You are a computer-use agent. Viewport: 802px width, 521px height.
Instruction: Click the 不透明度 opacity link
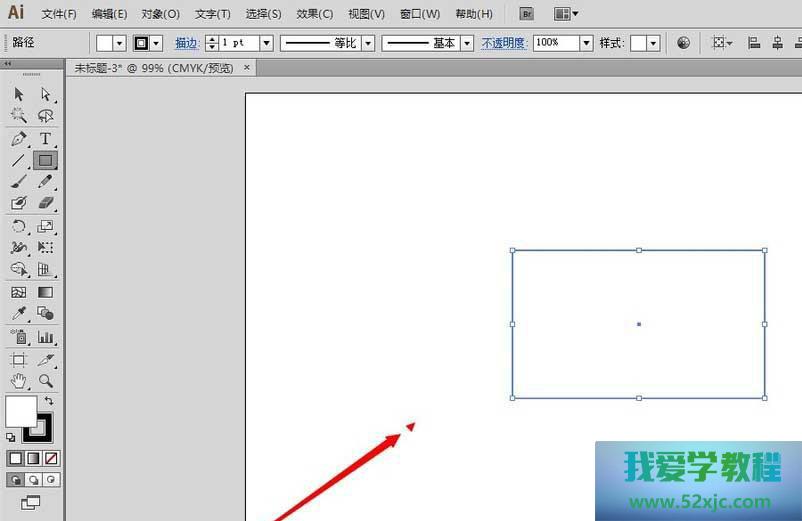(x=504, y=43)
